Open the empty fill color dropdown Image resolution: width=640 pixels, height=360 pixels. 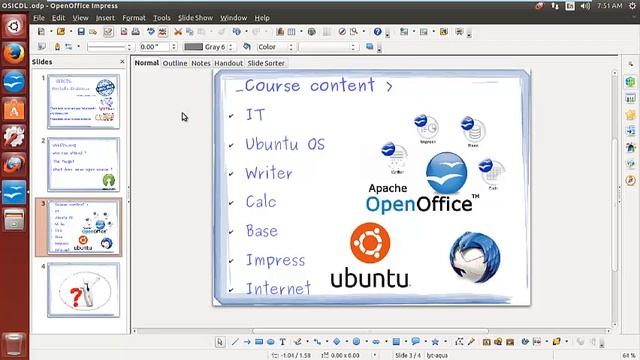(328, 47)
